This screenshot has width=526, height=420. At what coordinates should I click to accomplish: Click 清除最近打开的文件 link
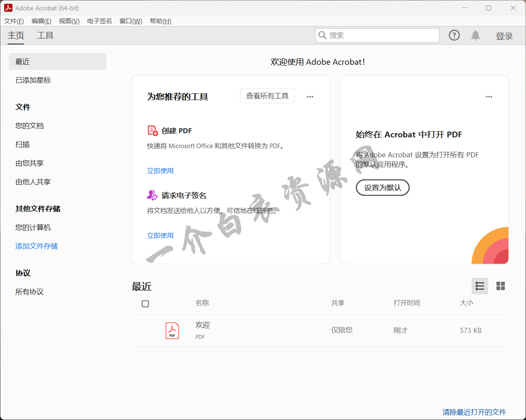click(474, 412)
